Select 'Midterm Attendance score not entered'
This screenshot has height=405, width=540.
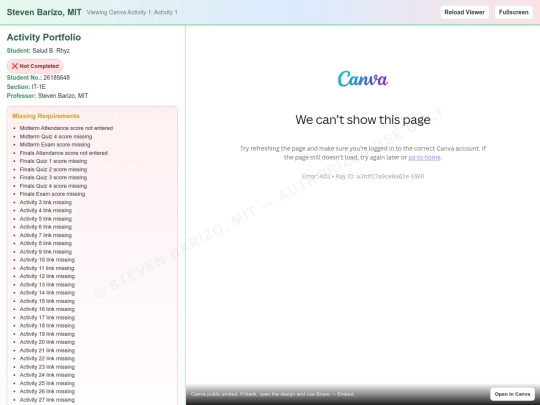coord(66,128)
